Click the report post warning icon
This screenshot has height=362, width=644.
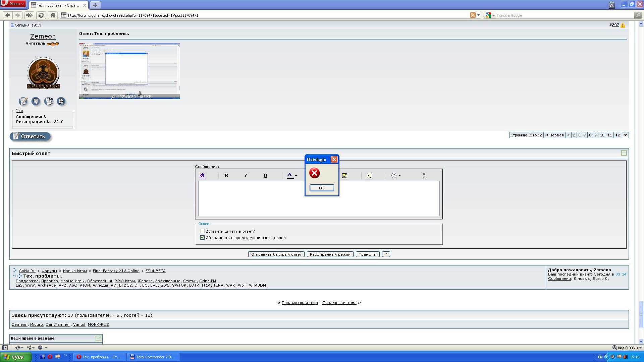pyautogui.click(x=623, y=25)
